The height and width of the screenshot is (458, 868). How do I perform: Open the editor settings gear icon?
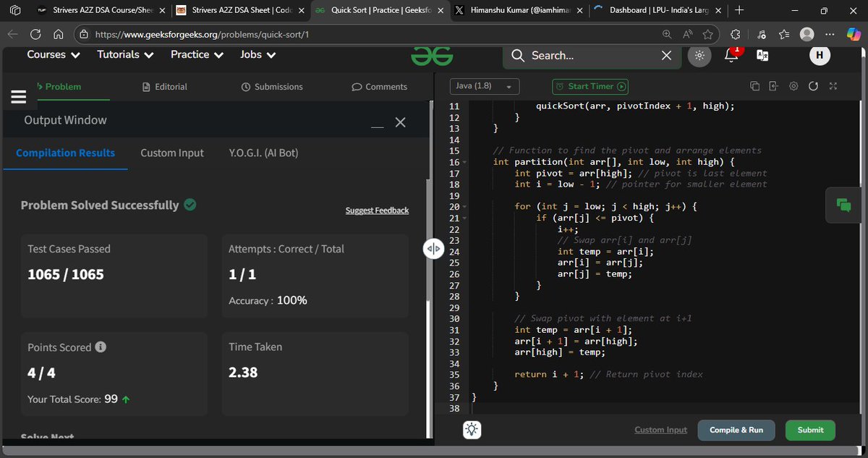(x=793, y=86)
